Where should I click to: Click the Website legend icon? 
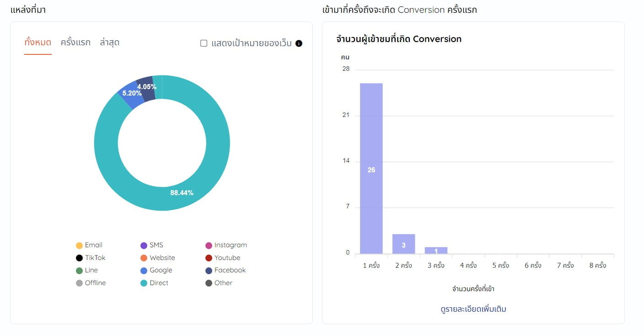pos(145,257)
